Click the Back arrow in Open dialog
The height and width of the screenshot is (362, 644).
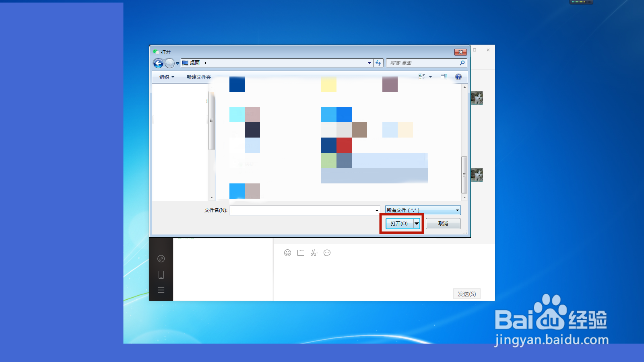coord(158,63)
